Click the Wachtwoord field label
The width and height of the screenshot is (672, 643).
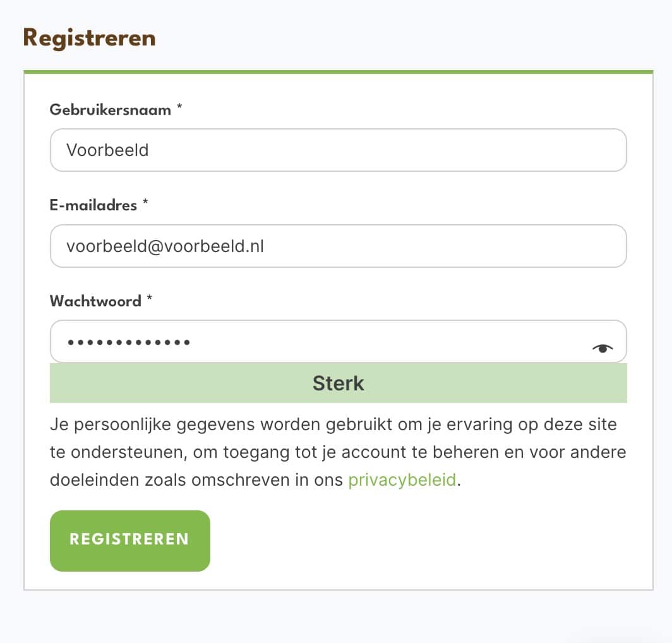point(95,301)
